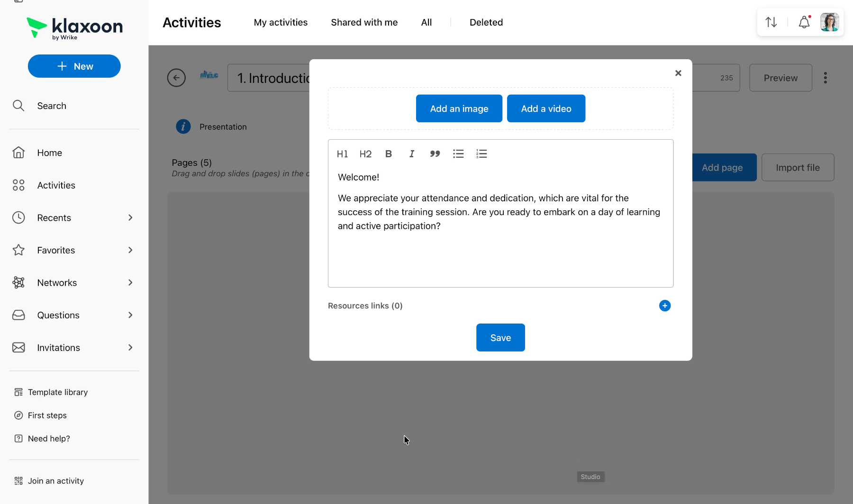Click the sort arrows icon in header
The width and height of the screenshot is (853, 504).
point(771,22)
